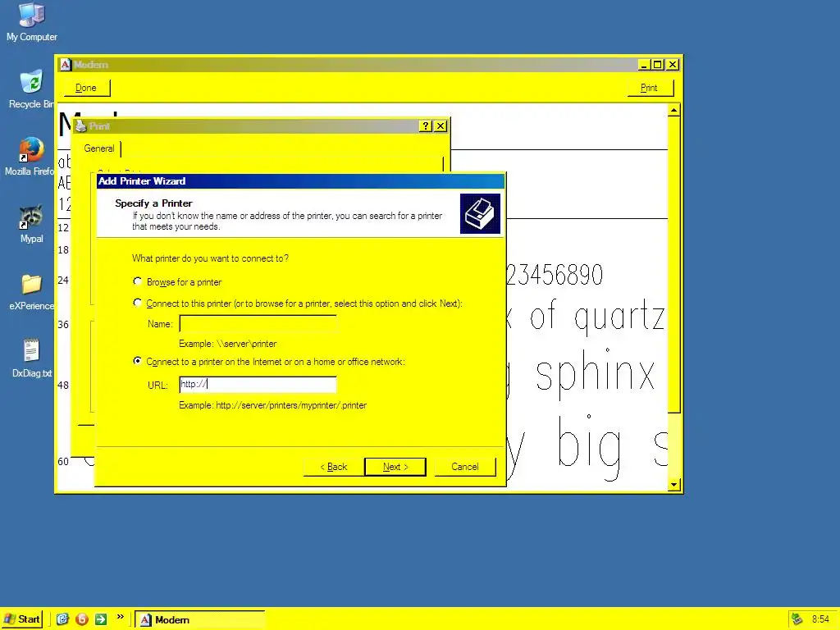Open My Computer desktop icon
The height and width of the screenshot is (630, 840).
31,21
